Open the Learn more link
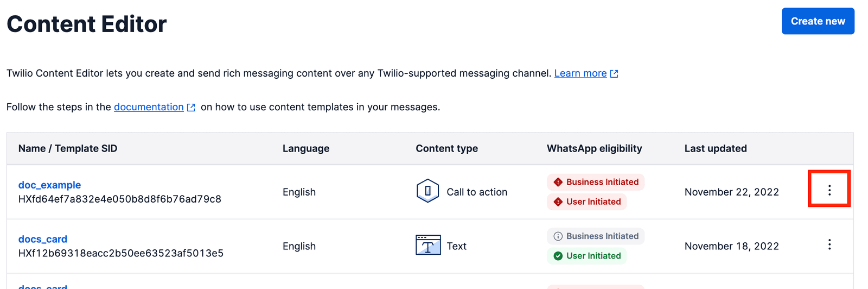Image resolution: width=868 pixels, height=289 pixels. [x=580, y=73]
